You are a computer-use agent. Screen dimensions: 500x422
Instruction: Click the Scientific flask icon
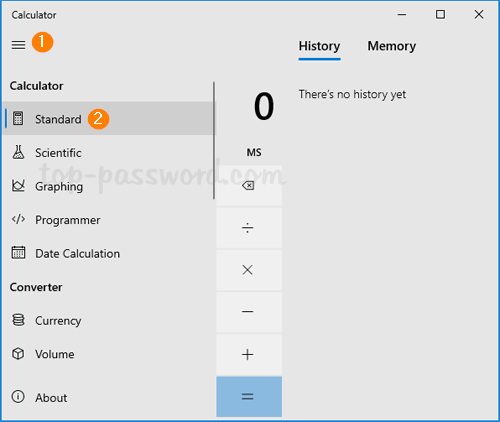coord(18,152)
